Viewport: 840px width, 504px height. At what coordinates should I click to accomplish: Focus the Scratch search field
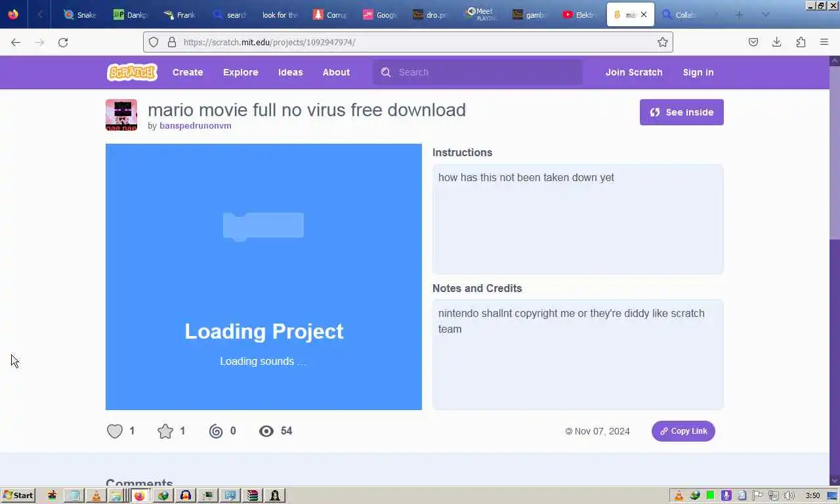(x=478, y=72)
